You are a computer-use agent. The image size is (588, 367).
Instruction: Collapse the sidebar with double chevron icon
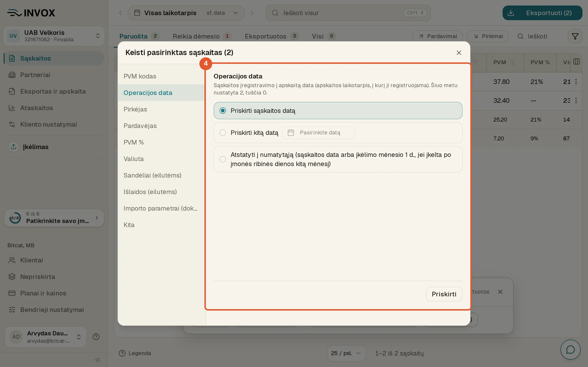point(98,360)
